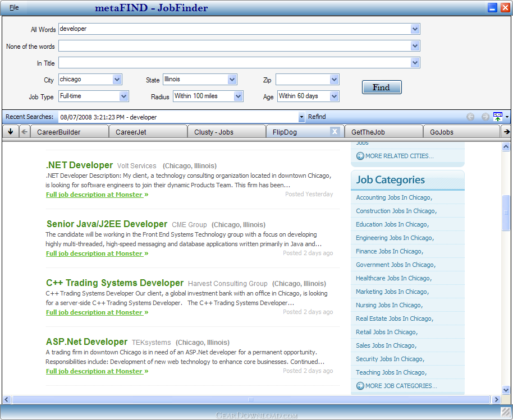Open Construction Jobs In Chicago category
This screenshot has width=513, height=420.
click(396, 211)
